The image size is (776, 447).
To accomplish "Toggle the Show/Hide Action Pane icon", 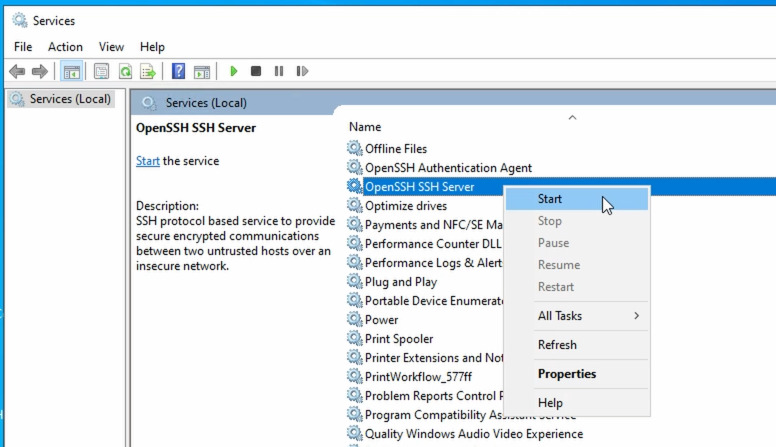I will click(x=202, y=71).
